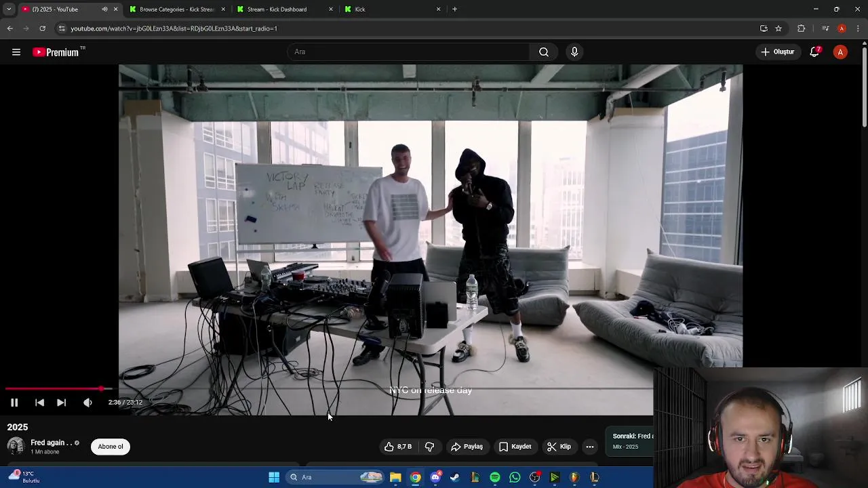Bookmark this page with star icon

coord(778,28)
